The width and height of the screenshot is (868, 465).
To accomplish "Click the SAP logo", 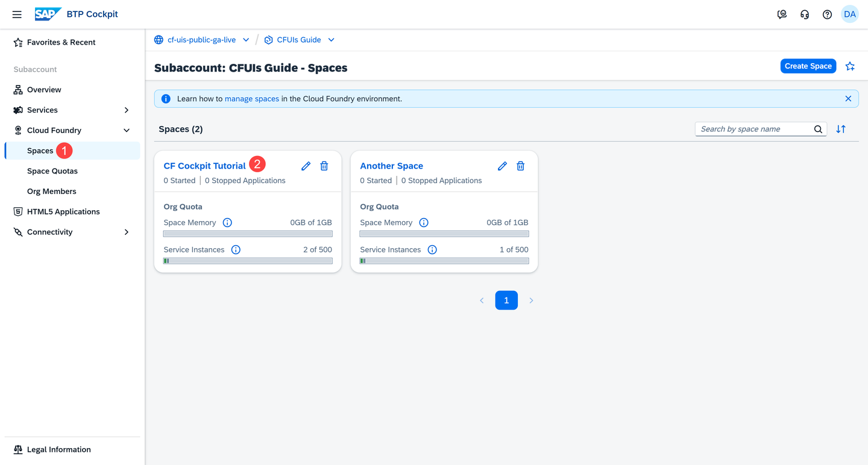I will [48, 14].
